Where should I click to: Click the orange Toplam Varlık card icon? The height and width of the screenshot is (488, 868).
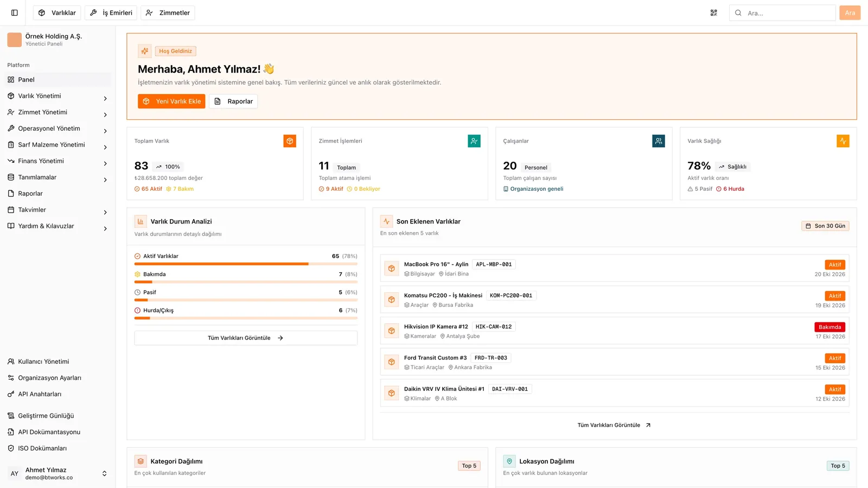click(x=290, y=141)
